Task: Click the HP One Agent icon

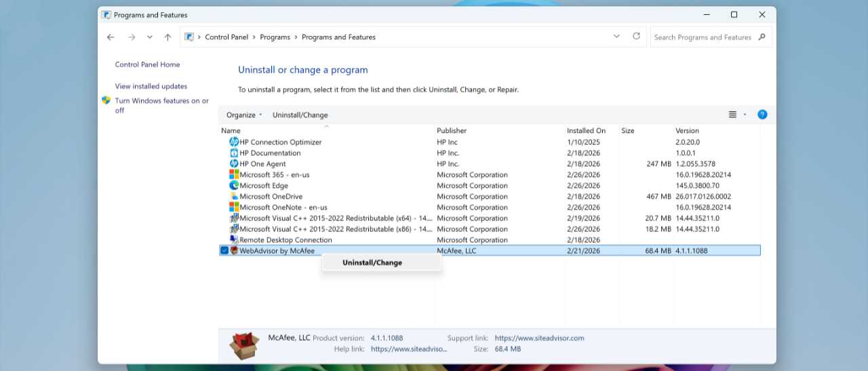Action: click(234, 164)
